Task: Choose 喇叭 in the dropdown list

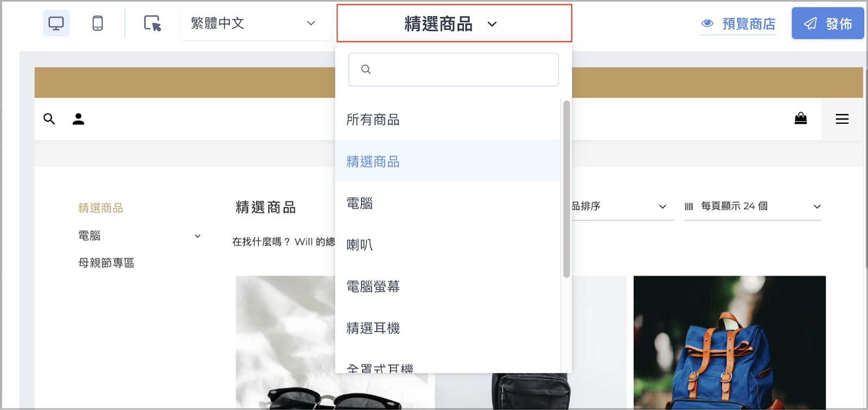Action: coord(448,245)
